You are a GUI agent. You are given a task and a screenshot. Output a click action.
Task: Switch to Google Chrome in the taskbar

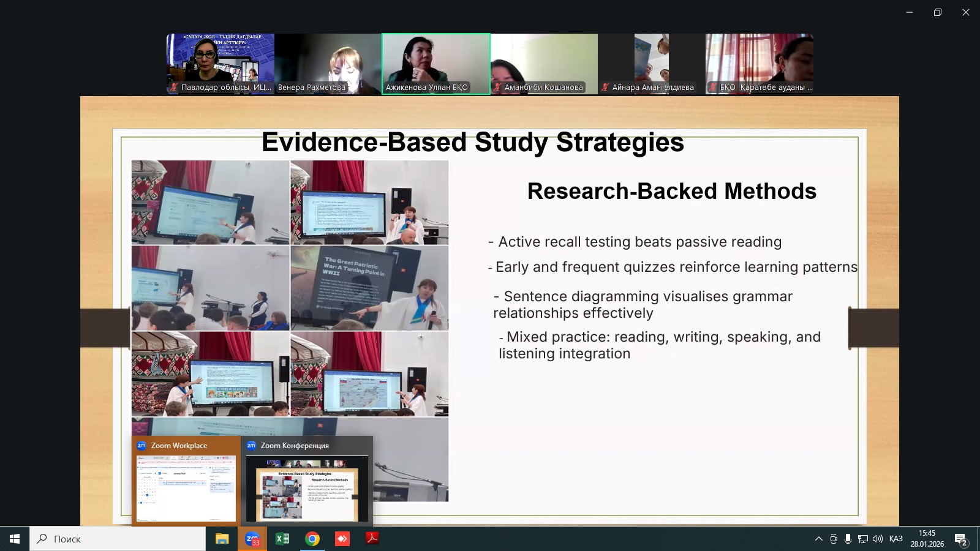(312, 539)
